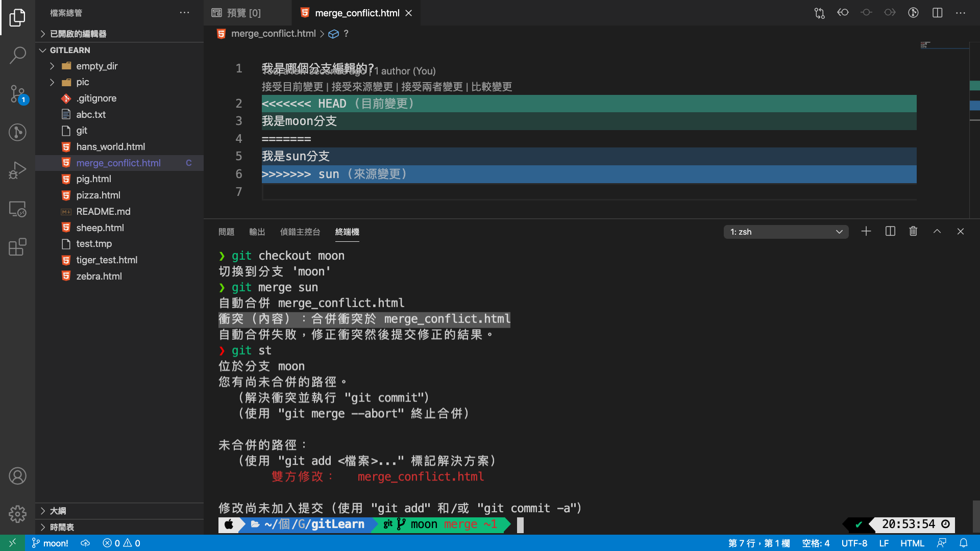The image size is (980, 551).
Task: Click the editor minimap preview
Action: pos(943,45)
